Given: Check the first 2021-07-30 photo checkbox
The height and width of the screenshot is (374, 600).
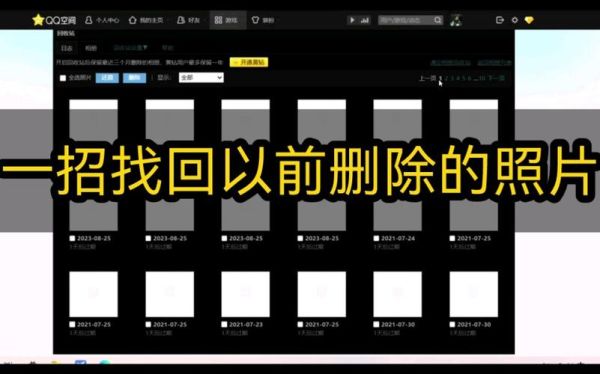Looking at the screenshot, I should click(376, 324).
